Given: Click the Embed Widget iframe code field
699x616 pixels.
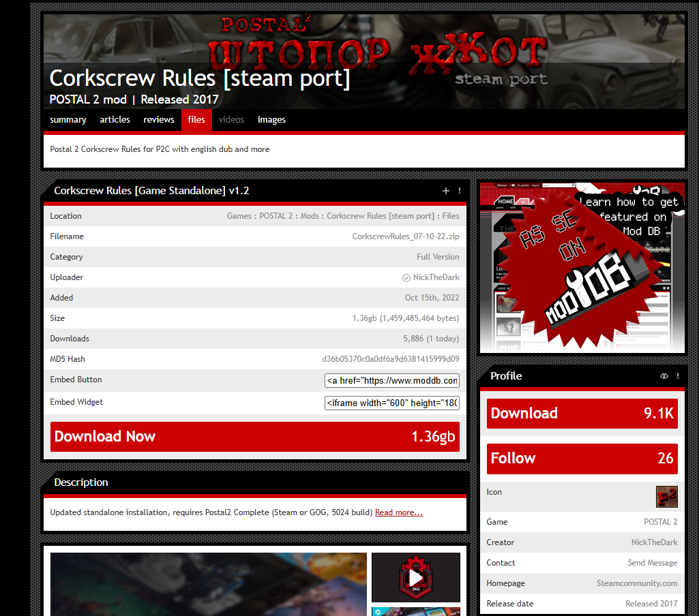Looking at the screenshot, I should 392,403.
